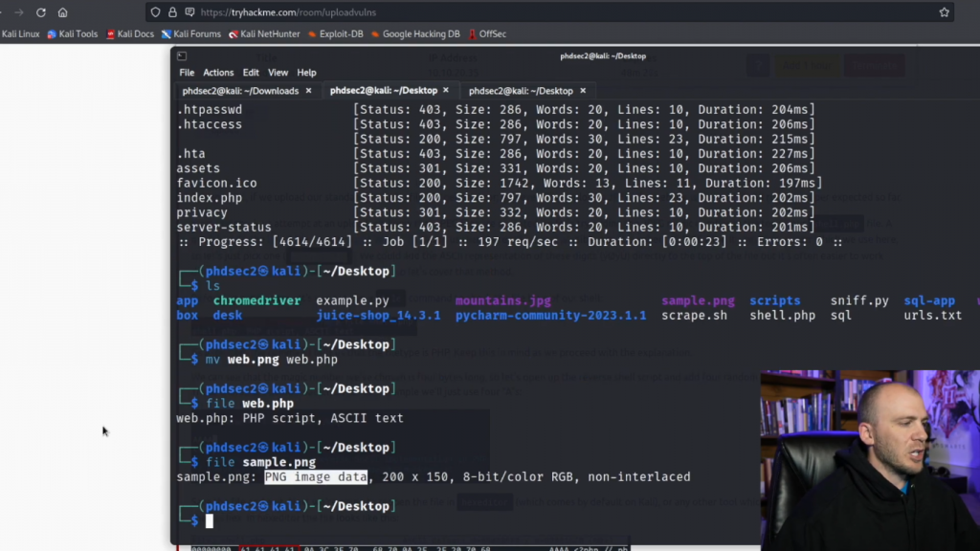The width and height of the screenshot is (980, 551).
Task: Click 'sniff.py' file name
Action: [859, 300]
